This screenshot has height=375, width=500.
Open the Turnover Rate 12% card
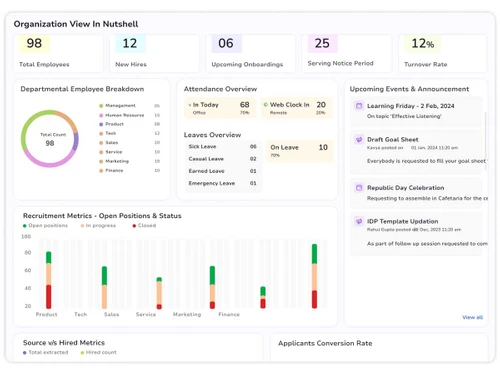[443, 53]
